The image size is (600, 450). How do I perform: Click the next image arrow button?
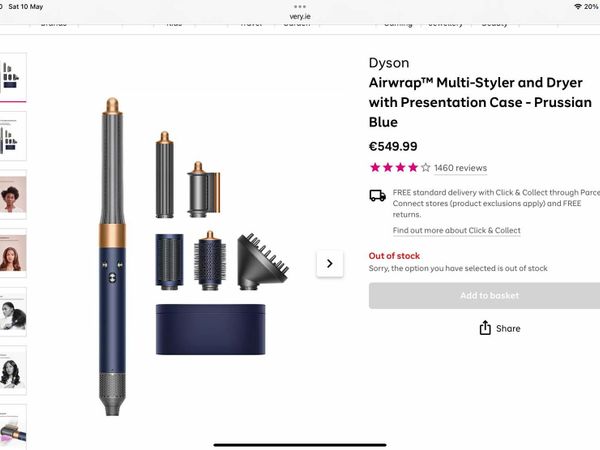tap(329, 263)
